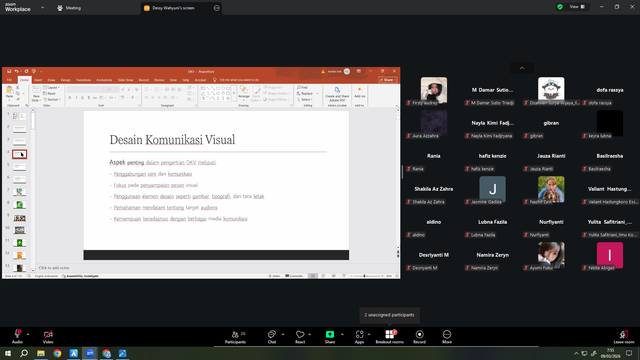The image size is (640, 360).
Task: Expand the arrow beside Apps
Action: tap(369, 334)
